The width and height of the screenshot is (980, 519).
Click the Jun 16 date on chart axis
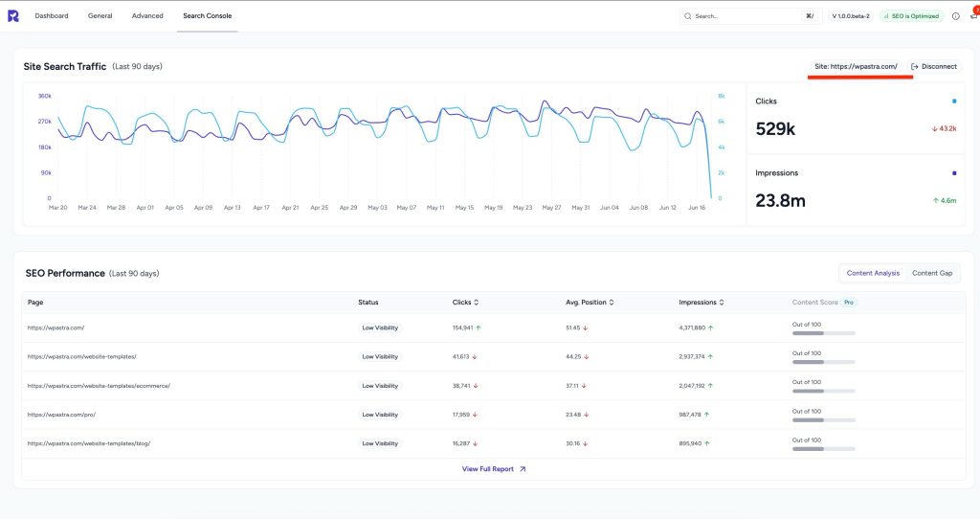(x=697, y=208)
